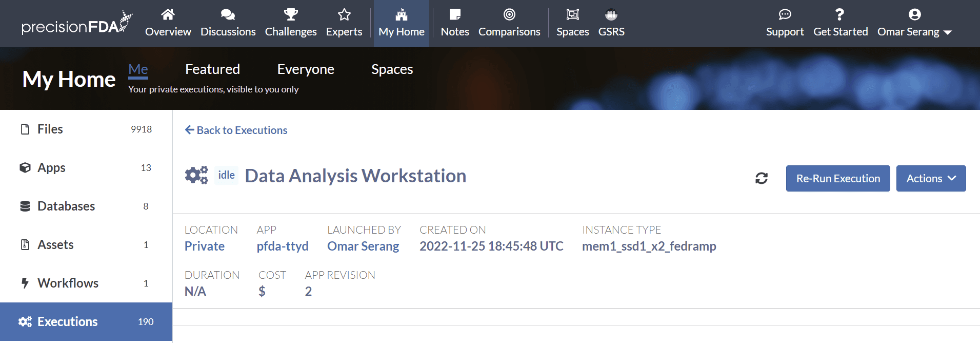Image resolution: width=980 pixels, height=343 pixels.
Task: Open the Actions dropdown
Action: point(931,178)
